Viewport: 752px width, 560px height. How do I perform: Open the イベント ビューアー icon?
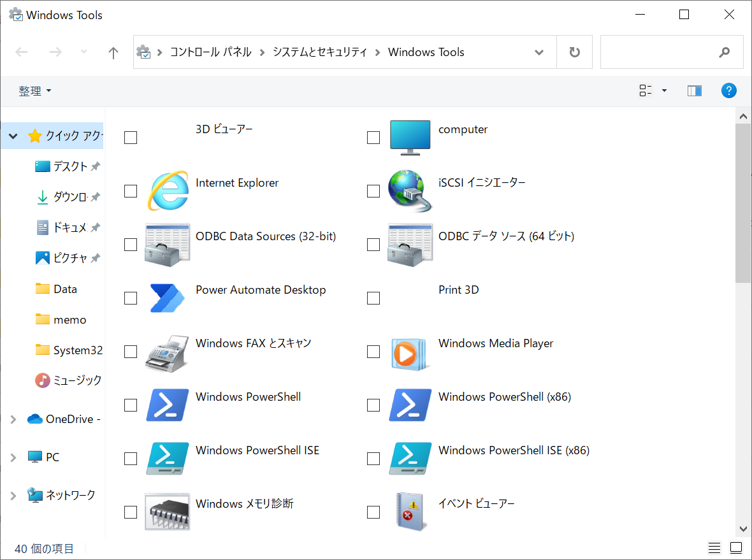pos(411,512)
